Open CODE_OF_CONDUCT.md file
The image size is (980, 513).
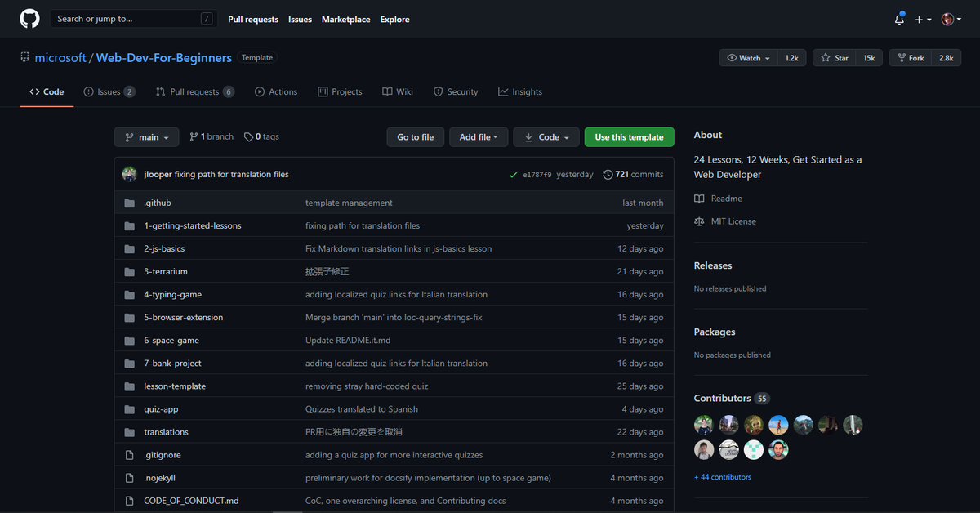coord(191,500)
